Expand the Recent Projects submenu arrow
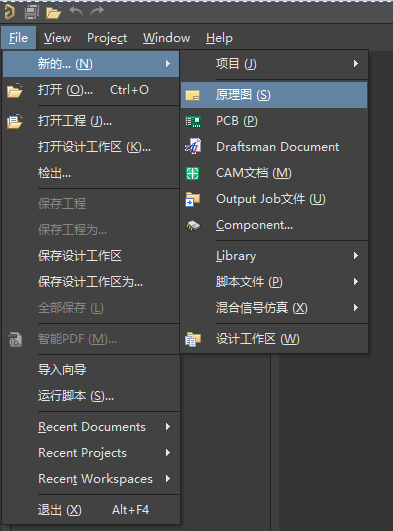393x531 pixels. coord(168,453)
